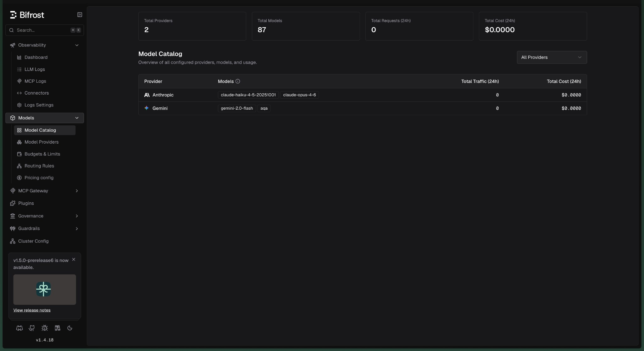Click the gift release thumbnail
Viewport: 644px width, 351px height.
pos(45,289)
